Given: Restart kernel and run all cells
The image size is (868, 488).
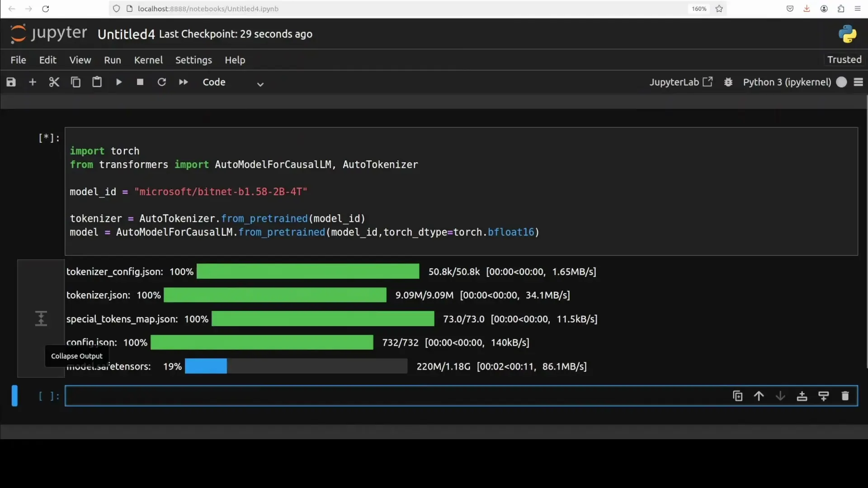Looking at the screenshot, I should pyautogui.click(x=183, y=82).
